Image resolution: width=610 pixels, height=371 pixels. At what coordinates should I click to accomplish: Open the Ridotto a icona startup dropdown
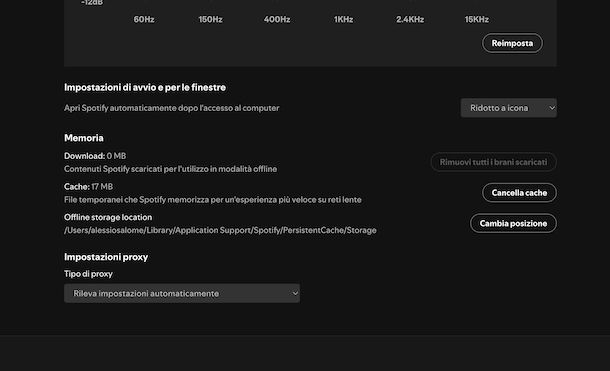coord(508,108)
